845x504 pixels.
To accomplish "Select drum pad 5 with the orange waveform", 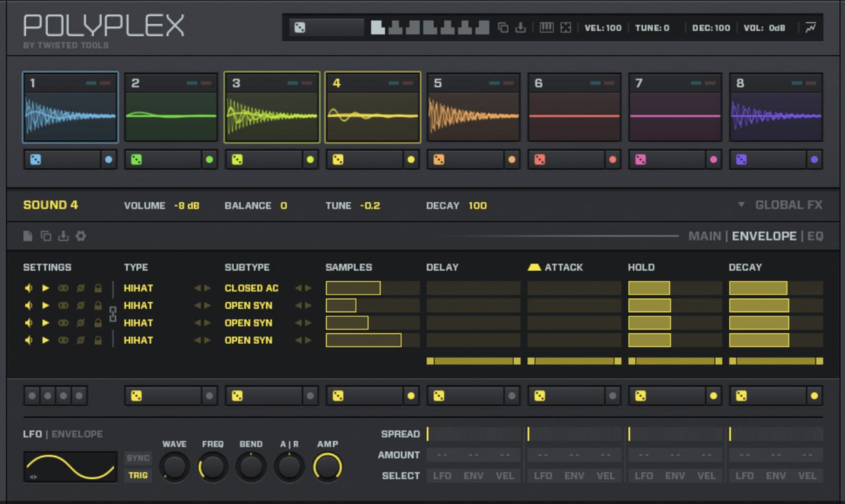I will pos(473,107).
